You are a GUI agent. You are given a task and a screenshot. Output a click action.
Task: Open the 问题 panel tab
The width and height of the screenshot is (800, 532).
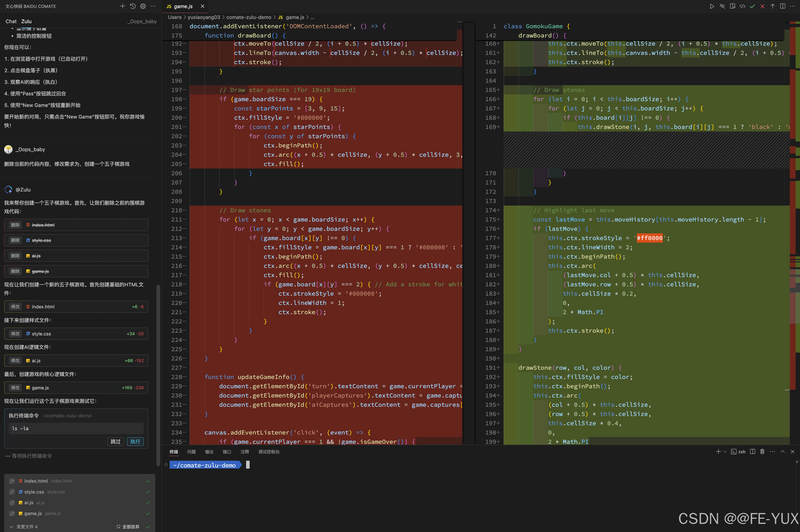point(191,452)
